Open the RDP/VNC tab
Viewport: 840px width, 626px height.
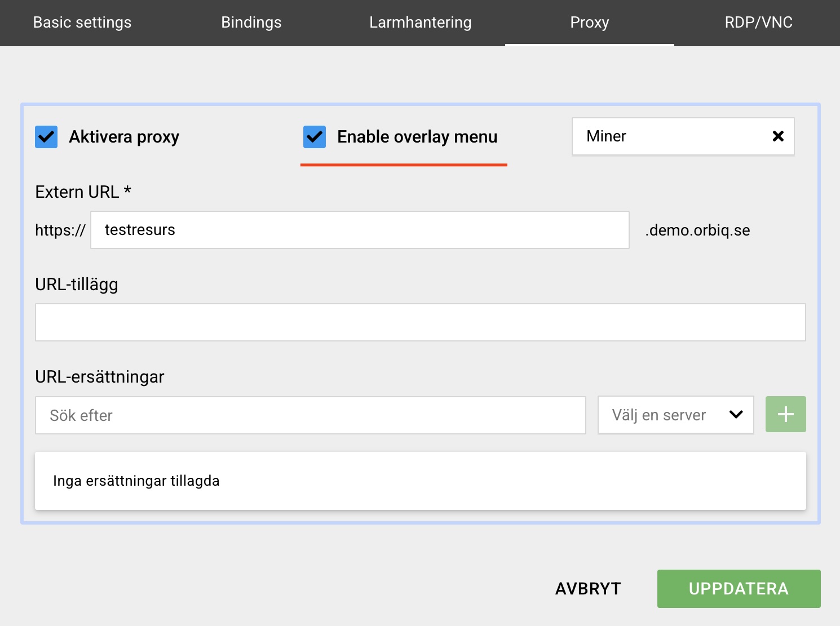758,23
